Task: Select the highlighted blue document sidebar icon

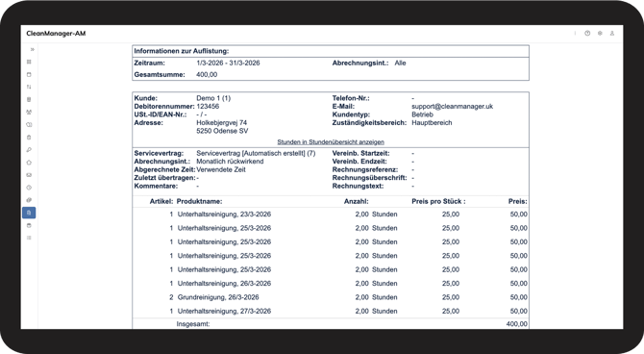Action: tap(29, 213)
